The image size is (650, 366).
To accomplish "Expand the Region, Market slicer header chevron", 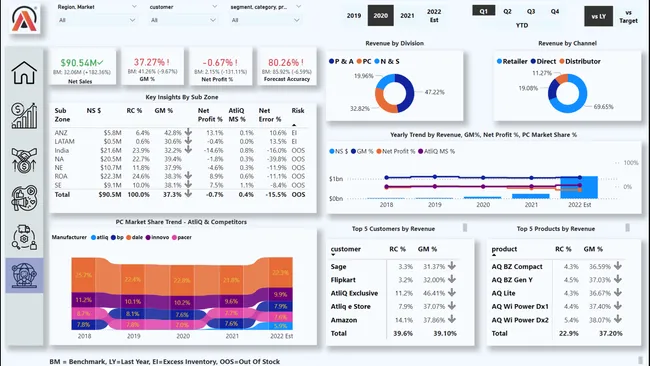I will coord(134,7).
